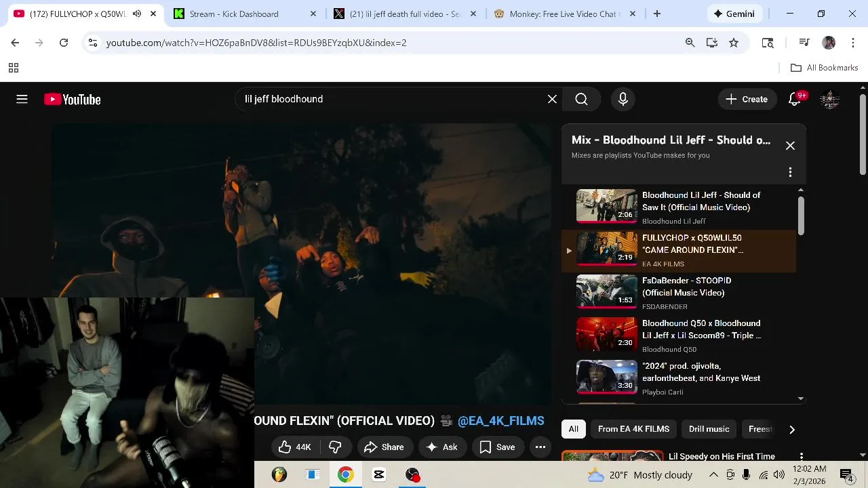Open more actions menu under video
Viewport: 868px width, 488px height.
point(540,447)
